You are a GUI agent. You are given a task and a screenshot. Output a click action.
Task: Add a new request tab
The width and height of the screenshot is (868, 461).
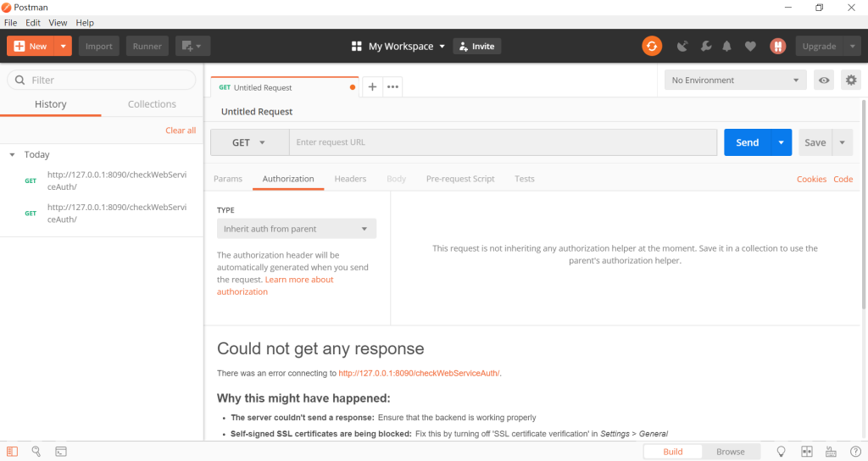click(373, 87)
